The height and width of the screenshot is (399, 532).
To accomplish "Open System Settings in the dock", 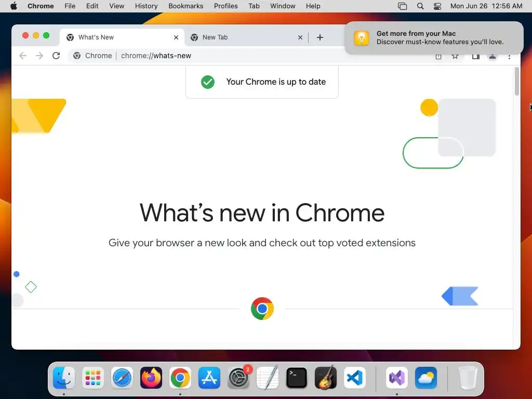I will click(238, 378).
